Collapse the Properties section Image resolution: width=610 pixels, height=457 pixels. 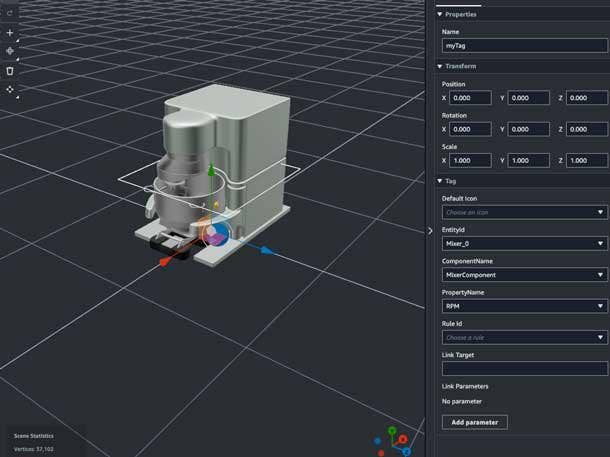439,15
